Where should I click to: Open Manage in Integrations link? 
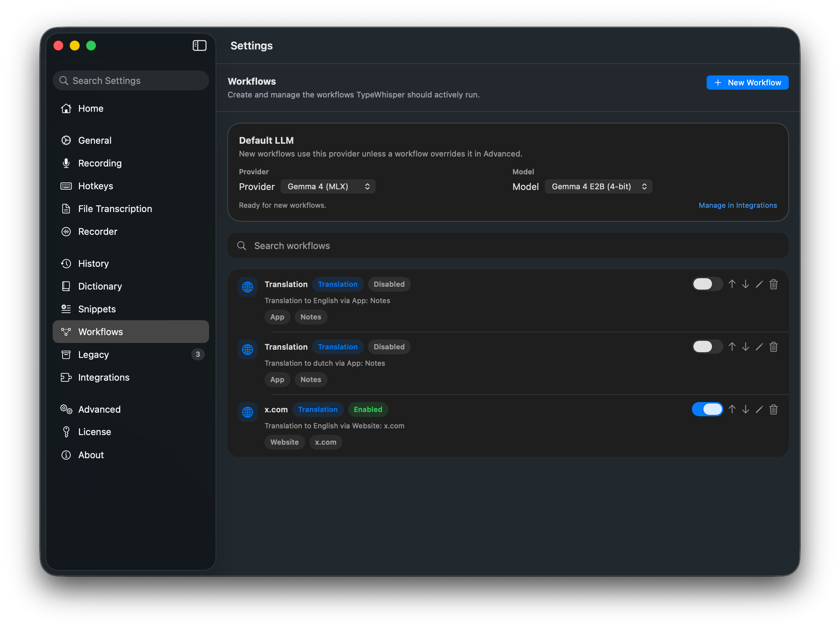(738, 205)
